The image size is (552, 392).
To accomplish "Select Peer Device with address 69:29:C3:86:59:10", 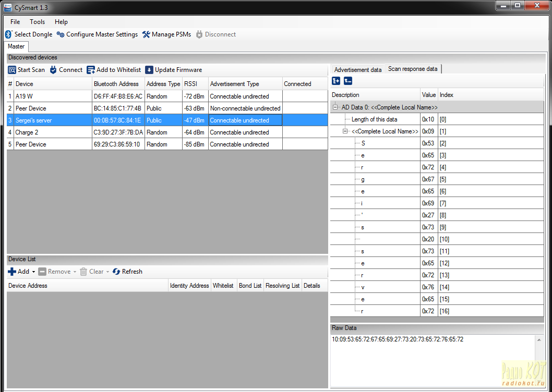I will point(167,144).
